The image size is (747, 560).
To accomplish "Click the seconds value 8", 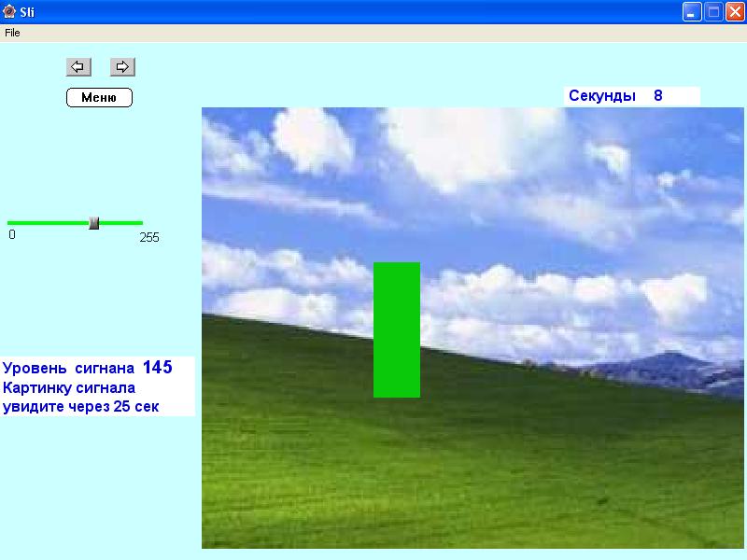I will pos(658,96).
